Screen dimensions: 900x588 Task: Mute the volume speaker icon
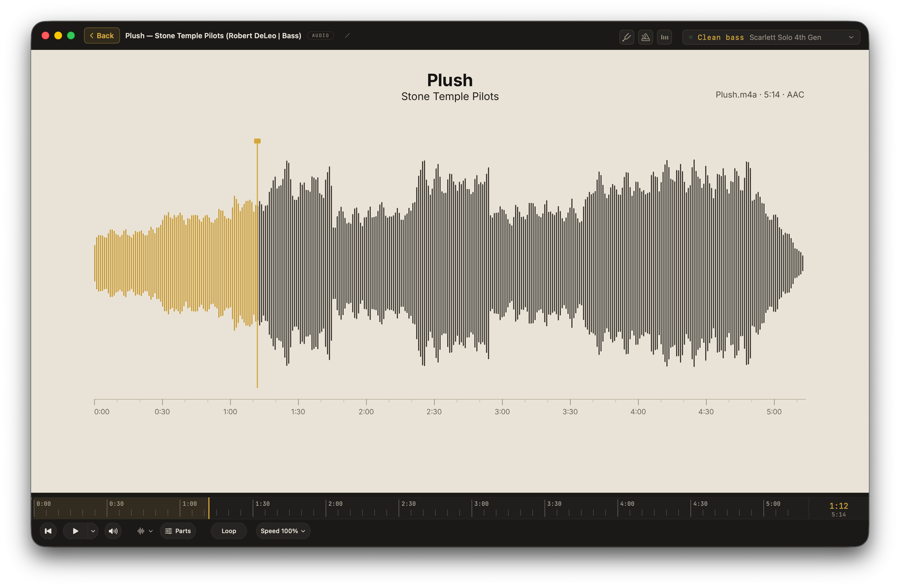tap(113, 531)
